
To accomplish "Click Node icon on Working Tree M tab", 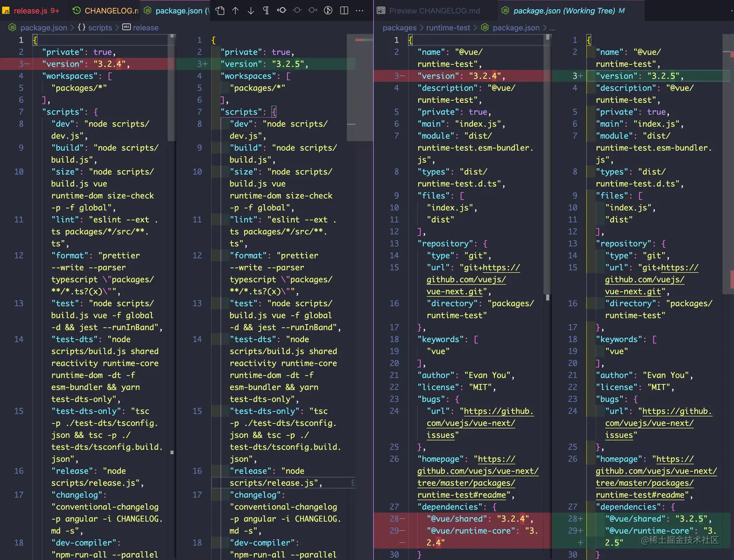I will pyautogui.click(x=505, y=11).
